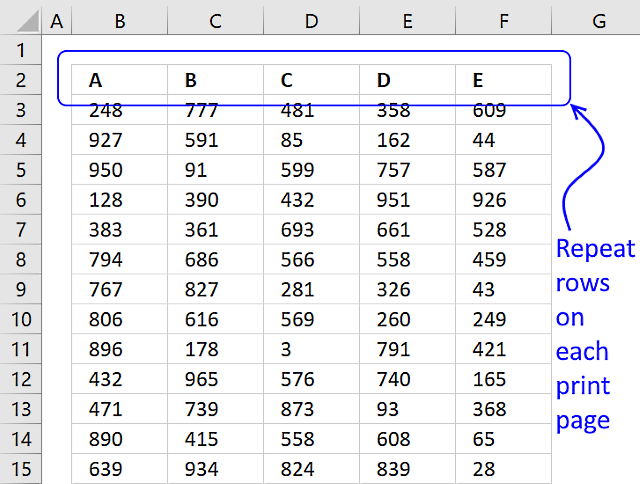The width and height of the screenshot is (640, 484).
Task: Click cell with value 608
Action: 407,439
